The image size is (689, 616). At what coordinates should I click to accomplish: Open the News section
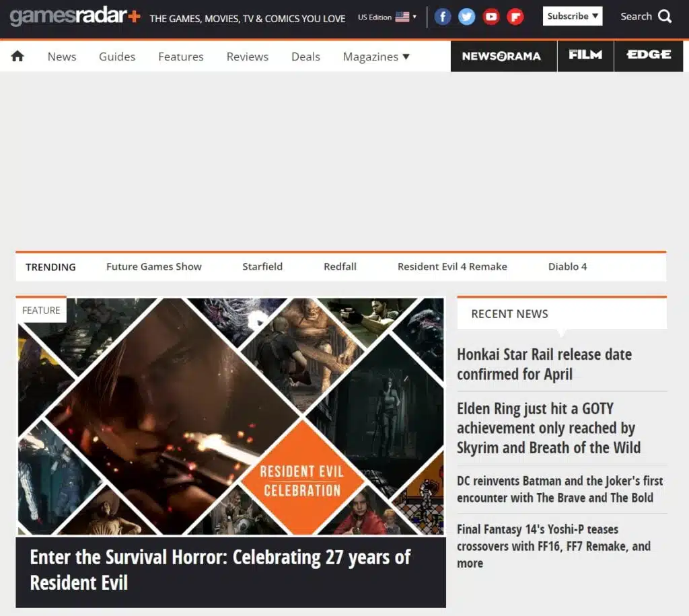[61, 56]
